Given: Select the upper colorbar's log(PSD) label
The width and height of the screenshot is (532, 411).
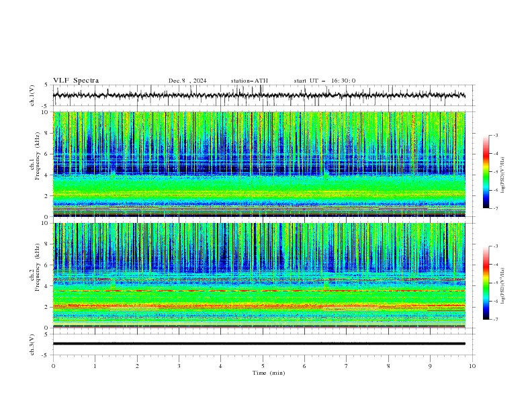Looking at the screenshot, I should click(x=503, y=175).
